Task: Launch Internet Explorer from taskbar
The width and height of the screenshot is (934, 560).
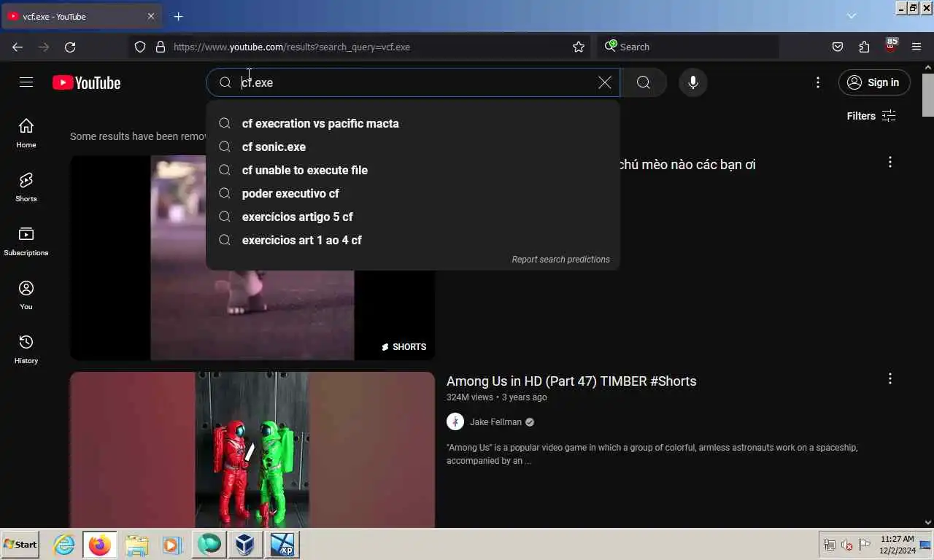Action: point(64,545)
